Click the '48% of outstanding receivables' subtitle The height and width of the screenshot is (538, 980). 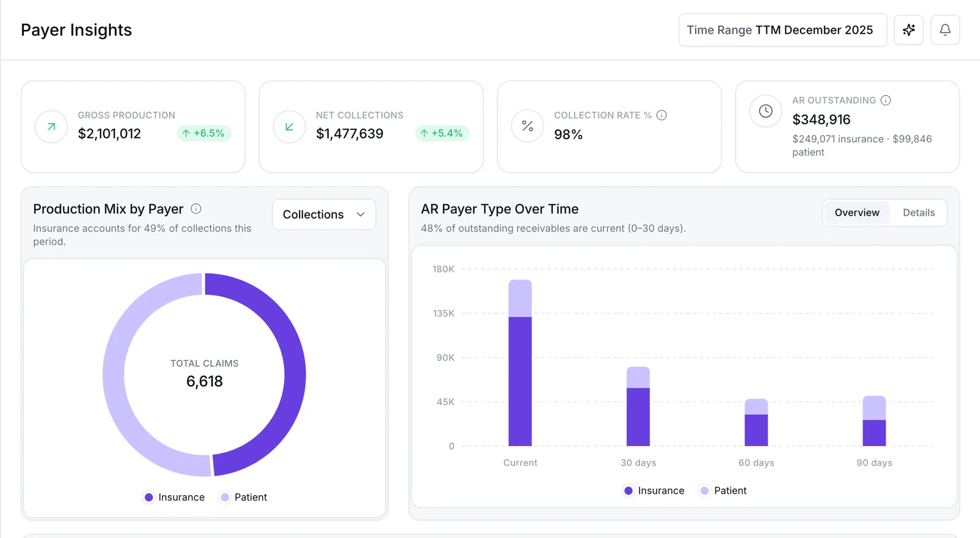pos(553,228)
